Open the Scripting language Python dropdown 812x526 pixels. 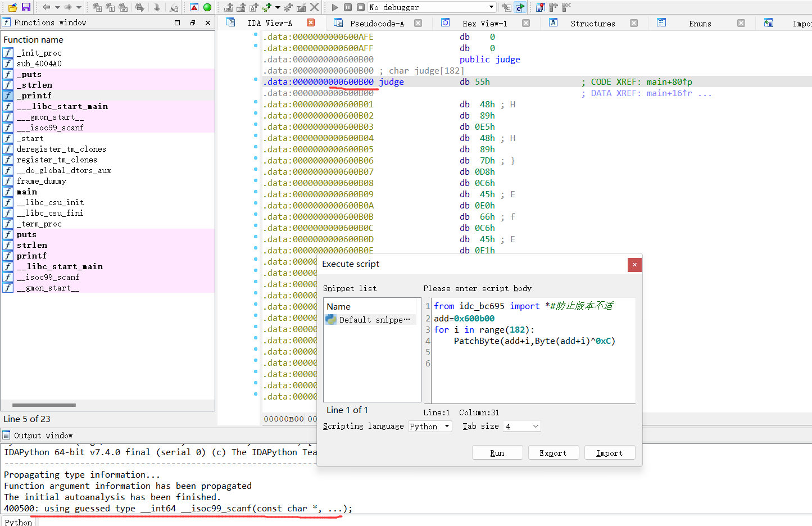[430, 427]
